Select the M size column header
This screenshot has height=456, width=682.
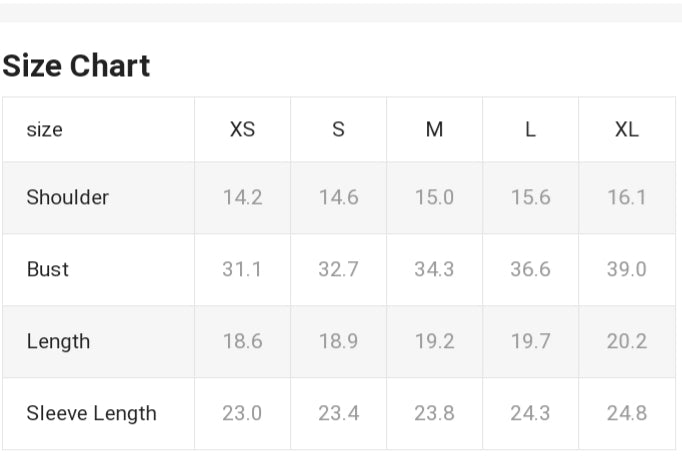coord(434,129)
